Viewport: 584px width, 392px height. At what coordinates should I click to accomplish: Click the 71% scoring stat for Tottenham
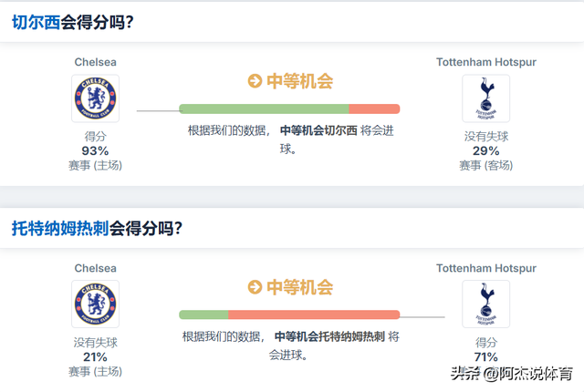485,356
